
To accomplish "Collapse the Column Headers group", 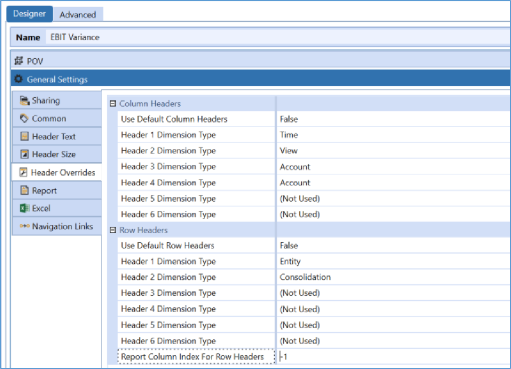I will click(x=113, y=104).
